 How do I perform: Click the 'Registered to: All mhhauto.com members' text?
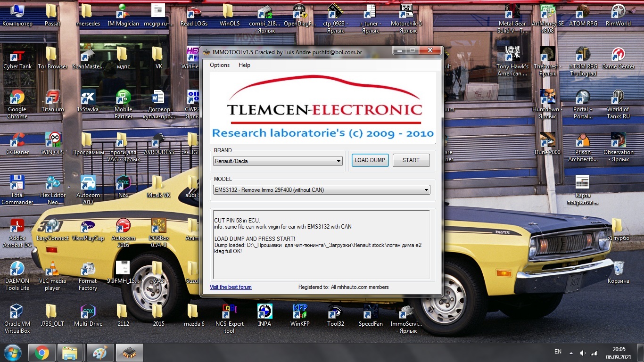344,287
